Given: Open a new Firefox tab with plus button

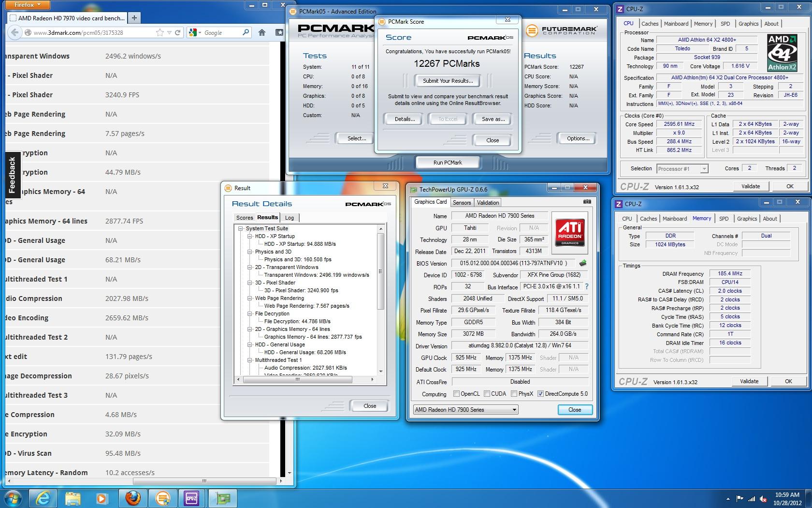Looking at the screenshot, I should [134, 18].
